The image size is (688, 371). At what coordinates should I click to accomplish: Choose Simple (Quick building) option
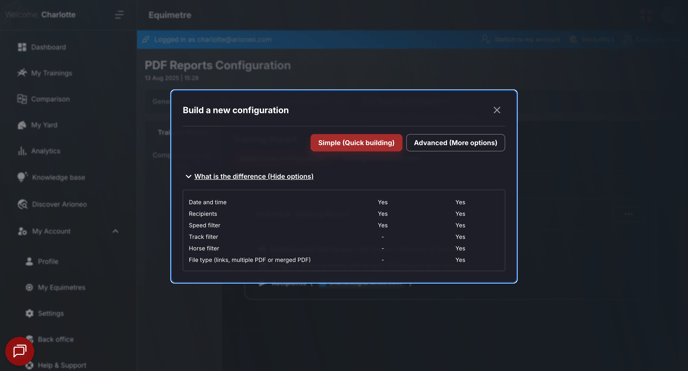tap(356, 143)
